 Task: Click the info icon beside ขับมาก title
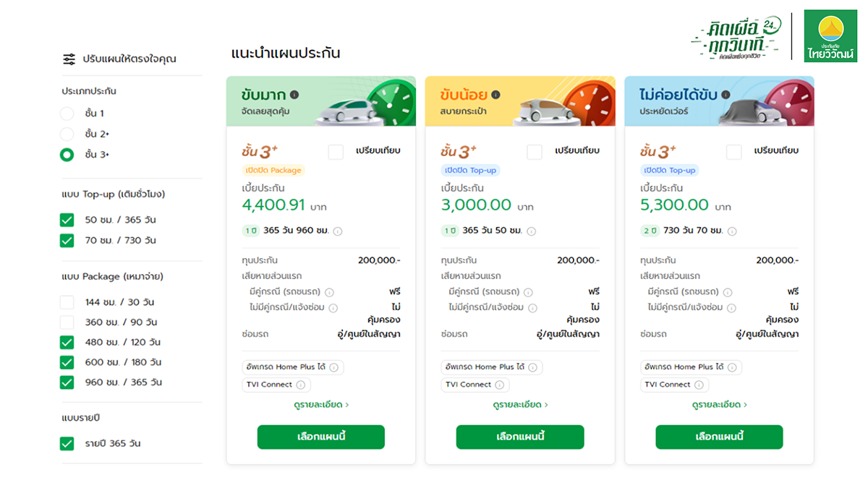(x=294, y=95)
